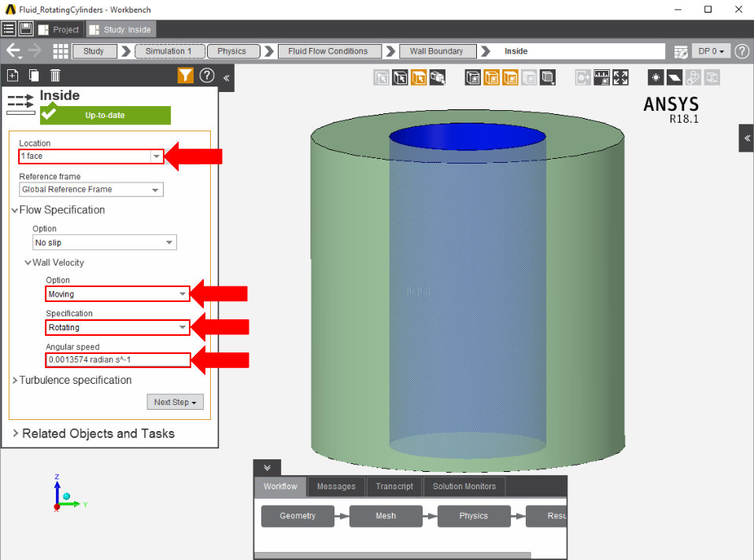This screenshot has height=560, width=754.
Task: Expand the right side panel chevron
Action: click(747, 138)
